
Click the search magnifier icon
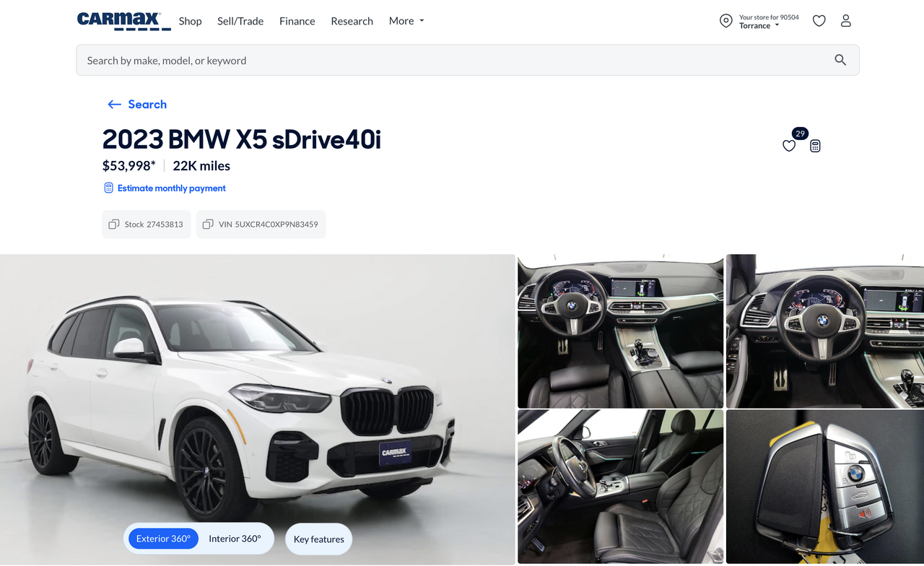tap(840, 60)
